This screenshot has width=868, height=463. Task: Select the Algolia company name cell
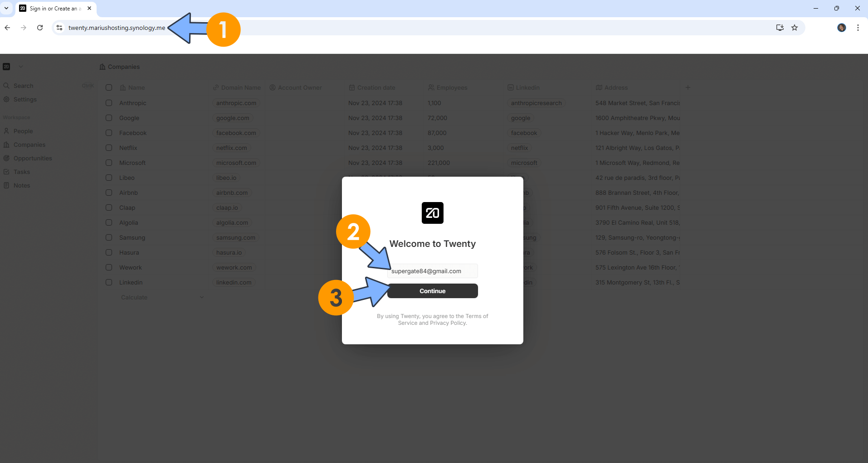click(x=129, y=222)
